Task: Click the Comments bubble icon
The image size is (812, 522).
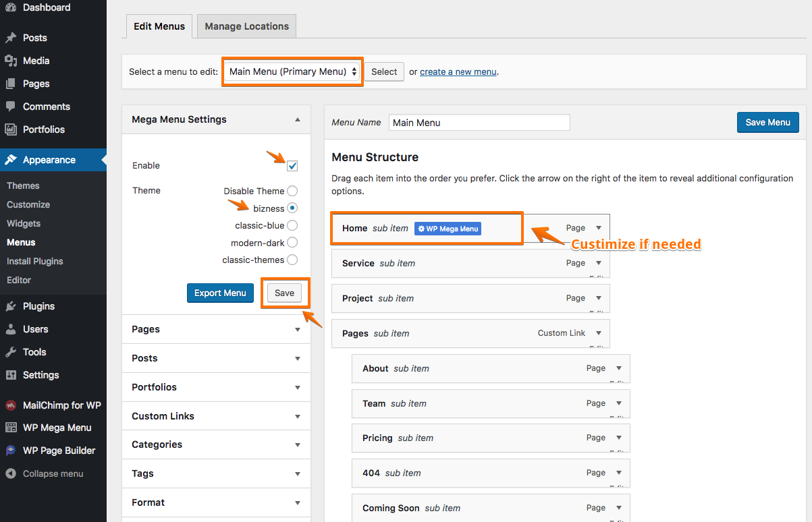Action: pos(11,107)
